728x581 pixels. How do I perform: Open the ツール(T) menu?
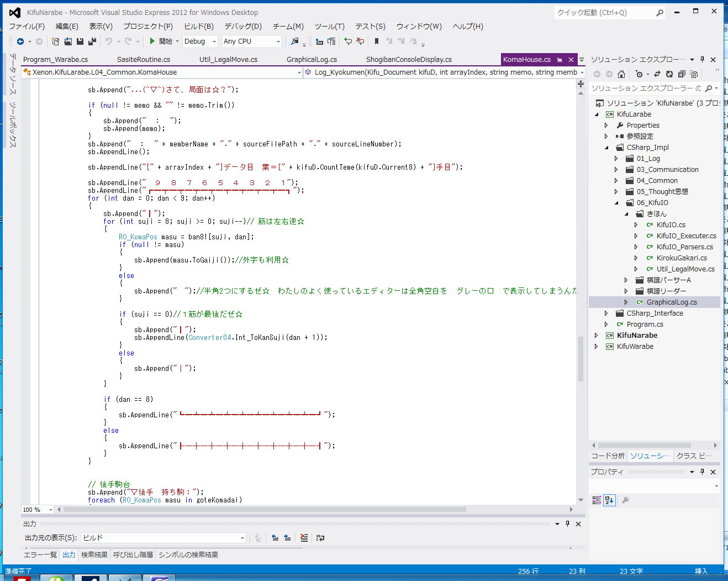[329, 26]
